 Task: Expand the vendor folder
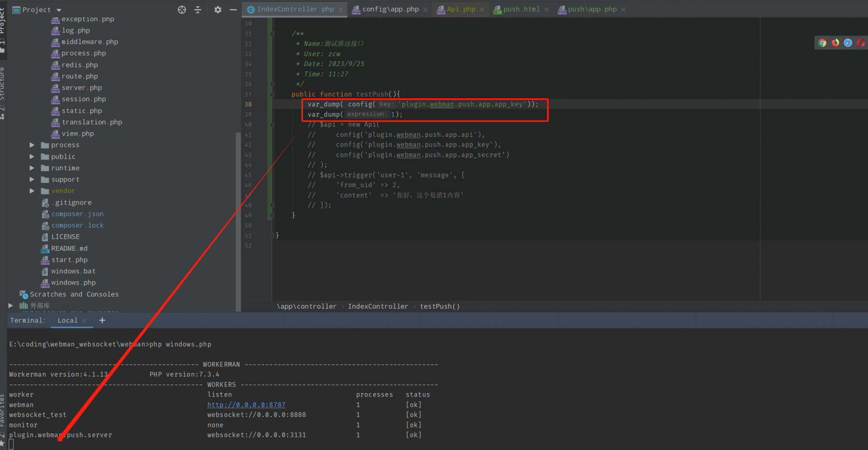[32, 191]
